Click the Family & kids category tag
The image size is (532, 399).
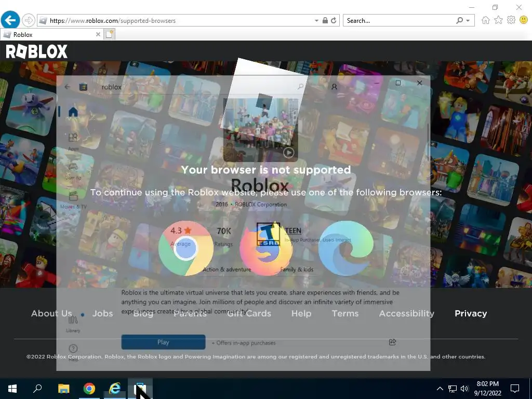pos(297,270)
